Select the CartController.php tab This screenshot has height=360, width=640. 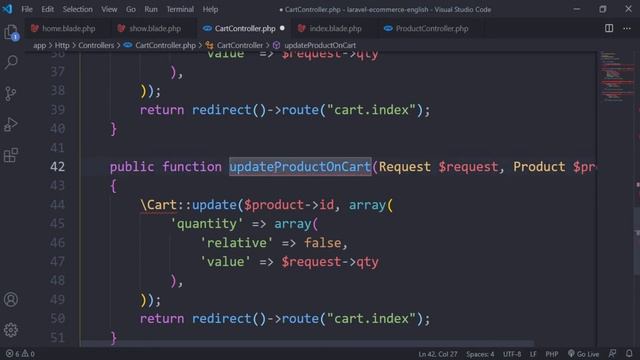244,28
